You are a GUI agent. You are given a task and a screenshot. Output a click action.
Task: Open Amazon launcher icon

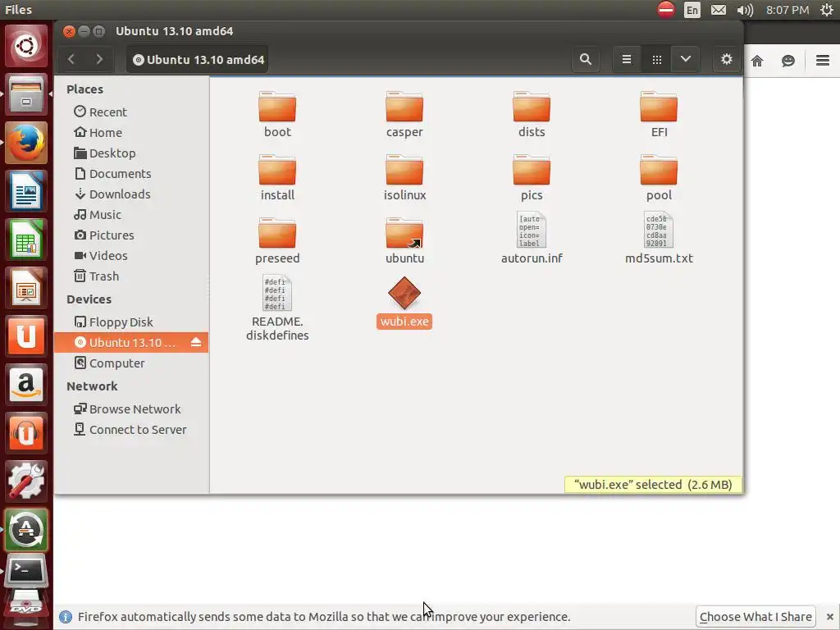coord(25,384)
